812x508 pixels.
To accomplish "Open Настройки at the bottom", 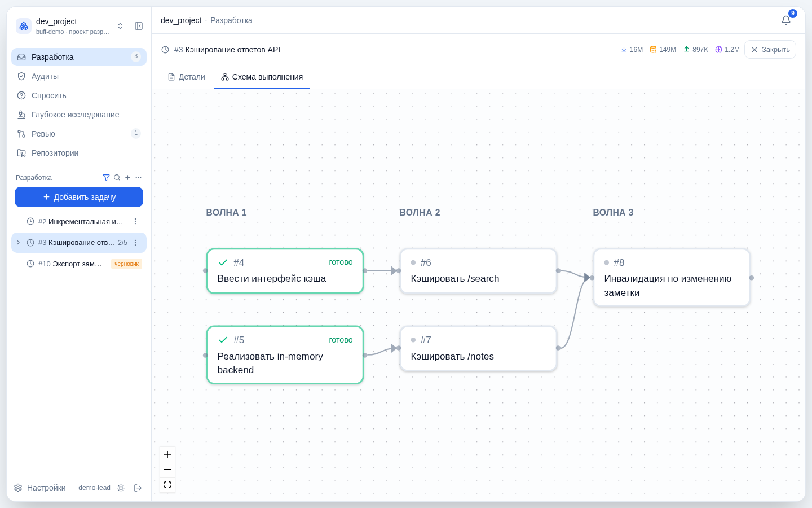I will (x=40, y=488).
